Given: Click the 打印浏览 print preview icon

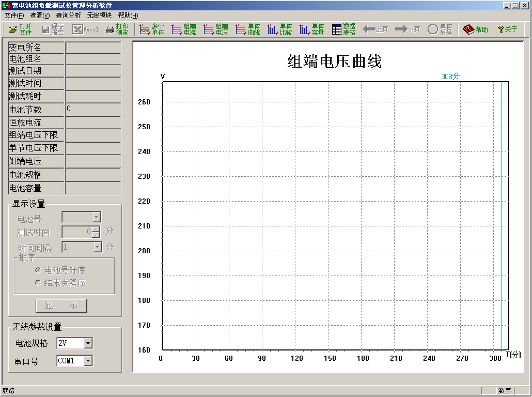Looking at the screenshot, I should (x=117, y=29).
